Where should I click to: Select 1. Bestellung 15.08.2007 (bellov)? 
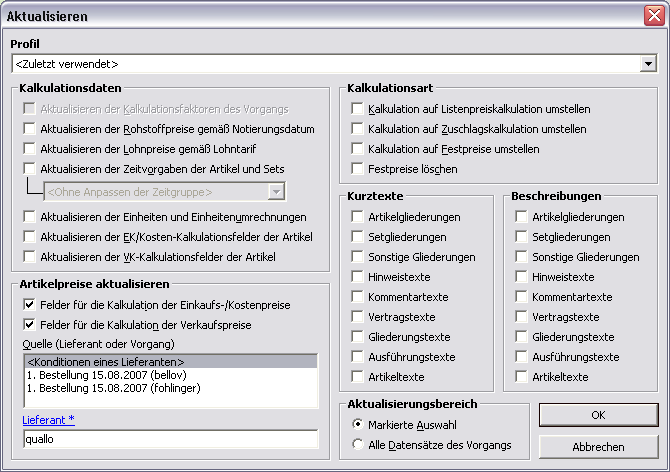tap(171, 375)
